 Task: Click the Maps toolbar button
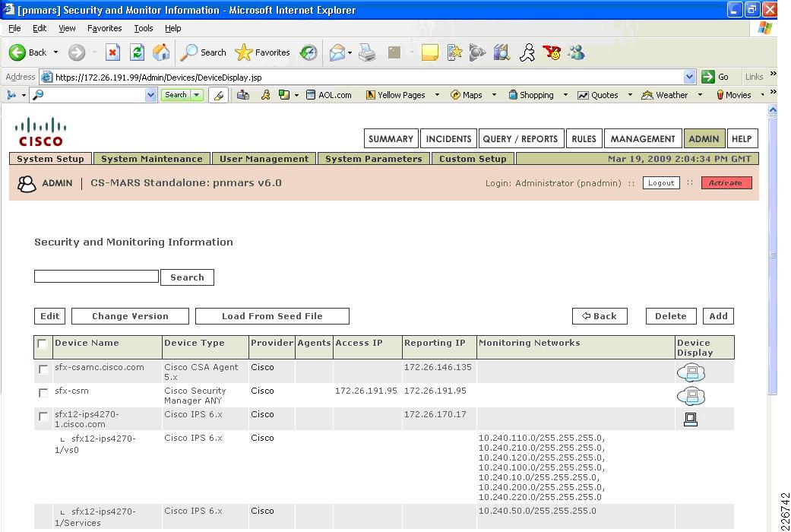[467, 95]
